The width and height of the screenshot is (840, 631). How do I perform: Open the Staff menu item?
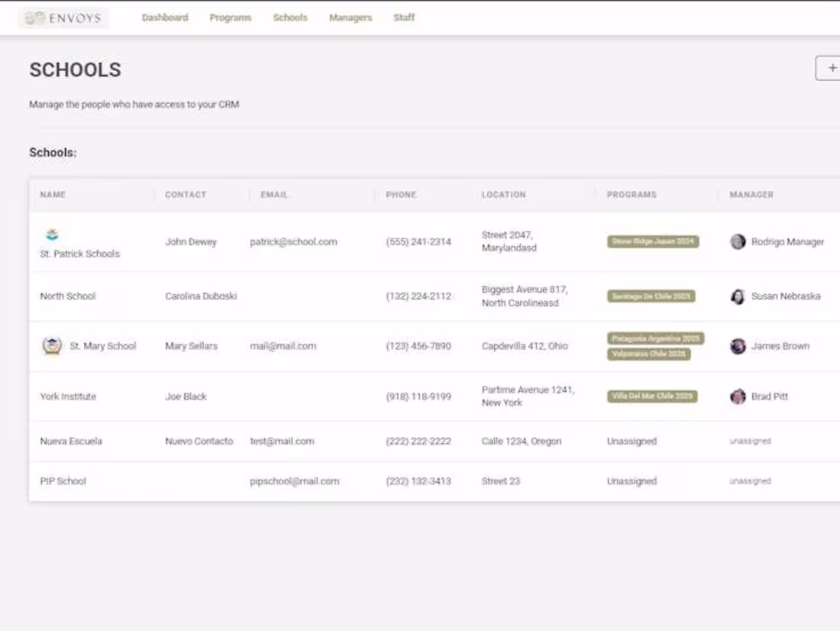click(x=403, y=18)
